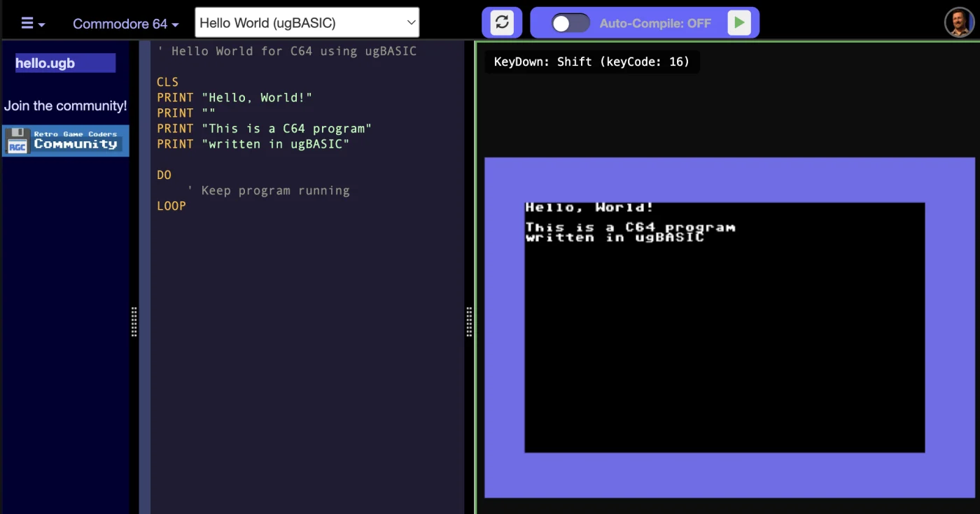Image resolution: width=980 pixels, height=514 pixels.
Task: Click the DO keyword line in editor
Action: coord(164,175)
